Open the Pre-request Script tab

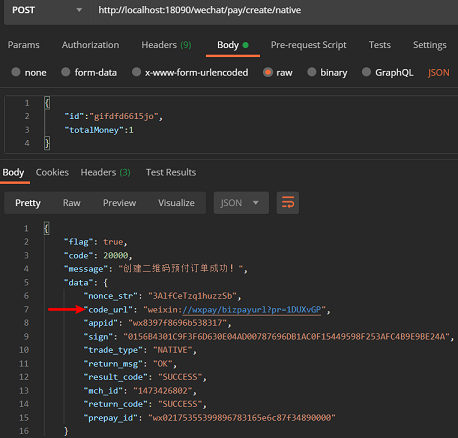click(309, 45)
